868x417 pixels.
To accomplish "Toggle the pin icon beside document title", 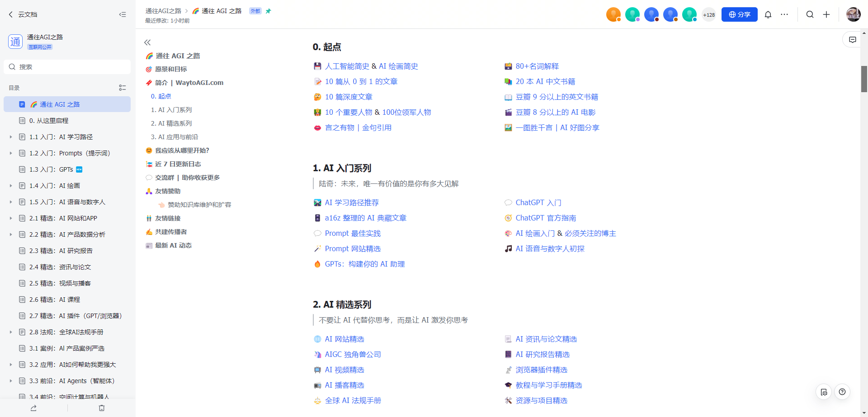I will 268,11.
